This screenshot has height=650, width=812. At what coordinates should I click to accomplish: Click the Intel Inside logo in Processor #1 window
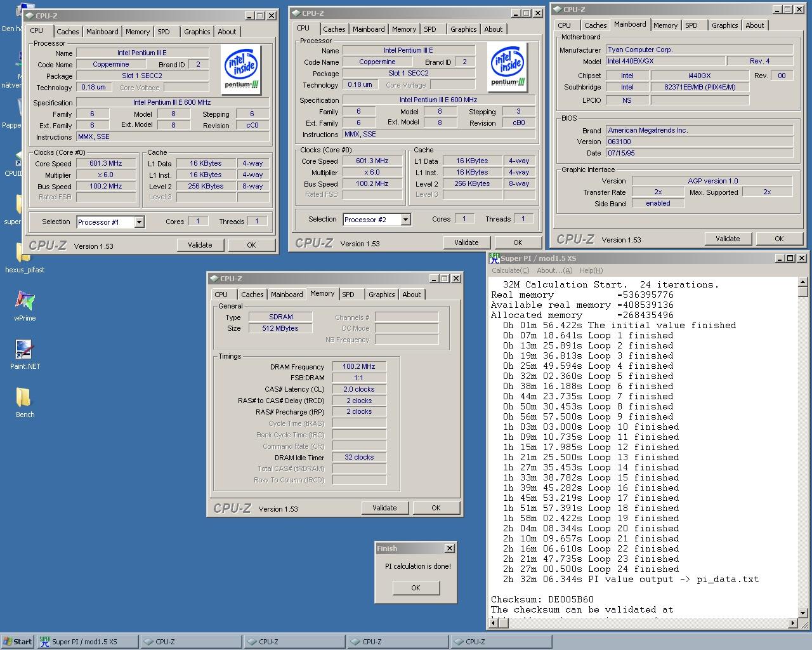241,69
